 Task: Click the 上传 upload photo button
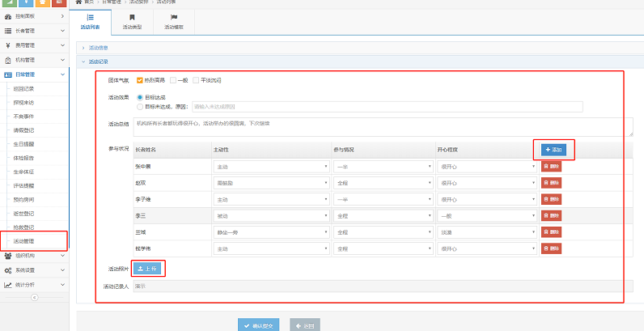coord(147,268)
